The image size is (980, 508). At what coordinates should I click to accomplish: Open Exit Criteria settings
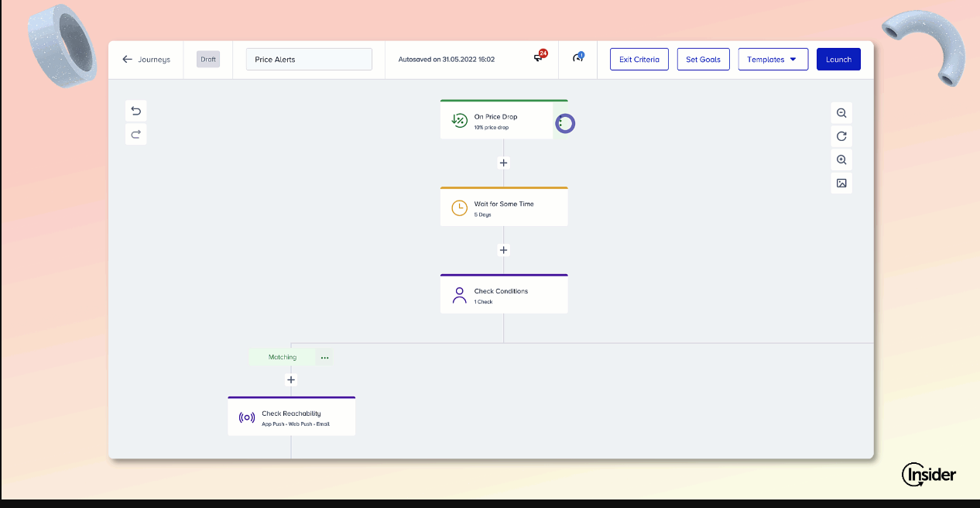(639, 60)
